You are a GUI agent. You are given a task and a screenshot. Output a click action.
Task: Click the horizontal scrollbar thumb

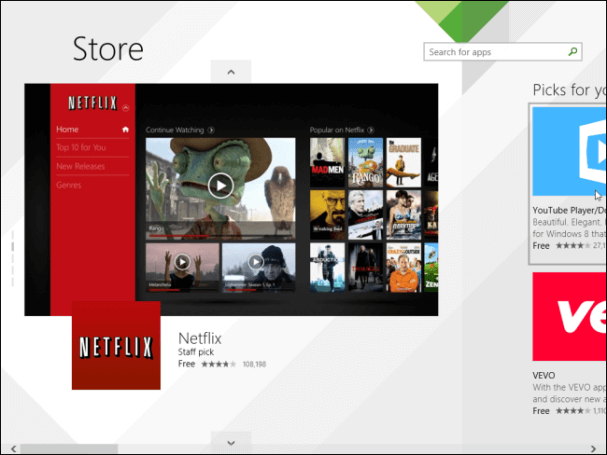(69, 449)
